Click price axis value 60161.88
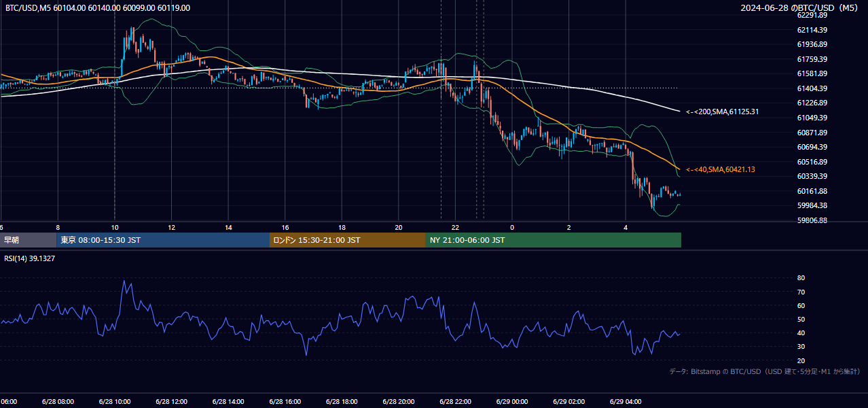The height and width of the screenshot is (408, 868). click(812, 191)
